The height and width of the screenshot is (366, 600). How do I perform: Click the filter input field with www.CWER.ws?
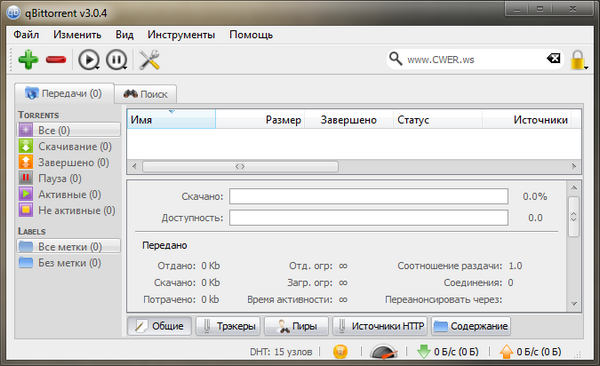(x=474, y=60)
